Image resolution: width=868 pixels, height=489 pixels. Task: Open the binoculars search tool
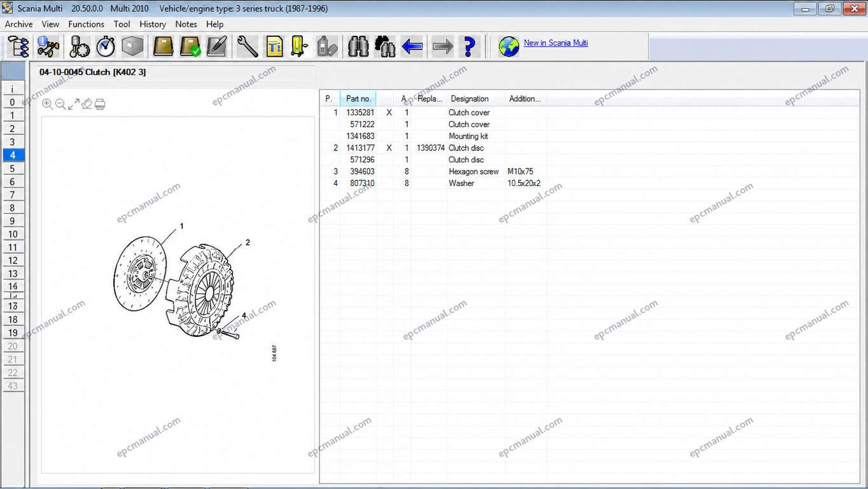[358, 46]
